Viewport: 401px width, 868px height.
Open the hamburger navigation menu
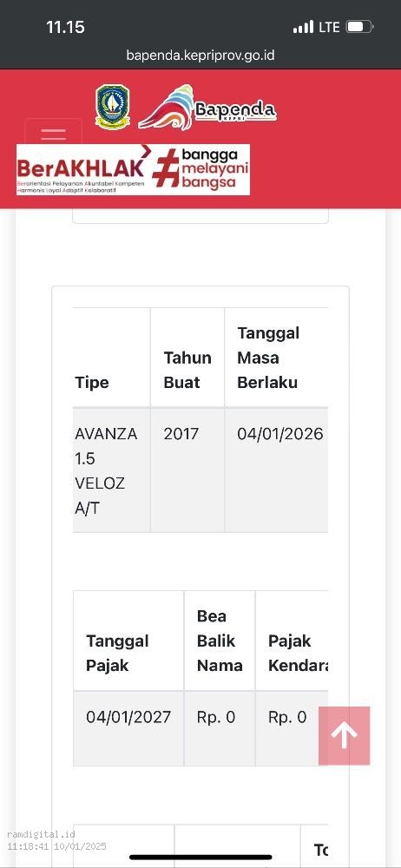click(x=53, y=133)
